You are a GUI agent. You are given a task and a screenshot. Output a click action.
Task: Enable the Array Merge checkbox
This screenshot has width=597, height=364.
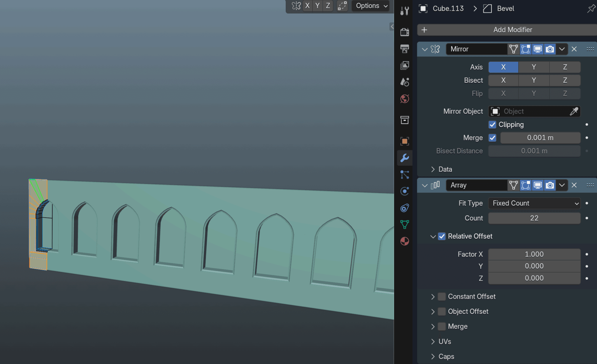pyautogui.click(x=442, y=326)
